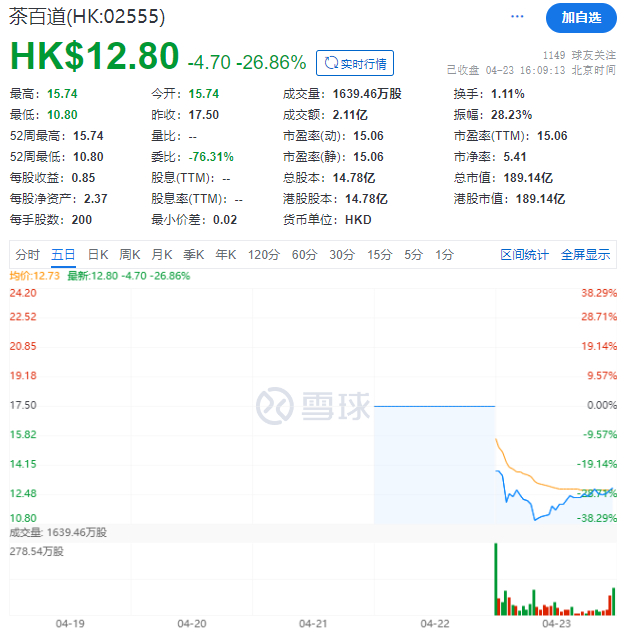Click the 货币单位 HKD currency field
Viewport: 630px width, 637px height.
(327, 220)
